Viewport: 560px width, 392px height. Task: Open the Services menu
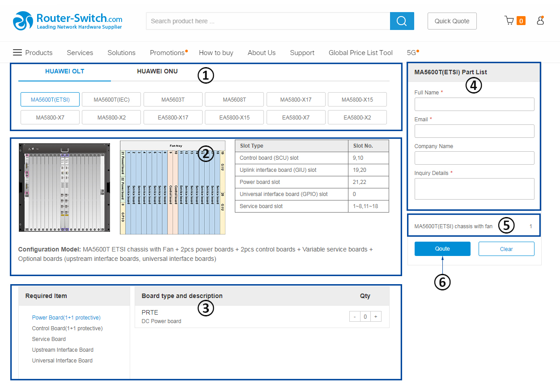(80, 52)
